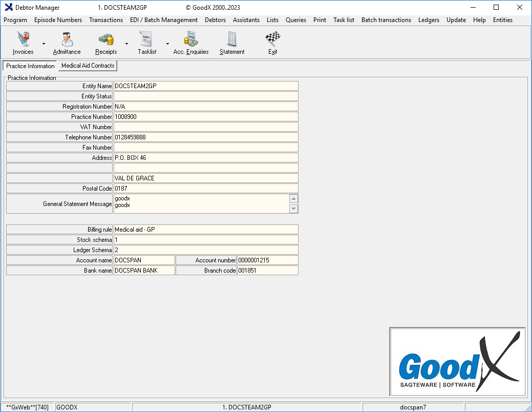Expand the Invoices dropdown arrow
Screen dimensions: 532x412
pyautogui.click(x=44, y=44)
